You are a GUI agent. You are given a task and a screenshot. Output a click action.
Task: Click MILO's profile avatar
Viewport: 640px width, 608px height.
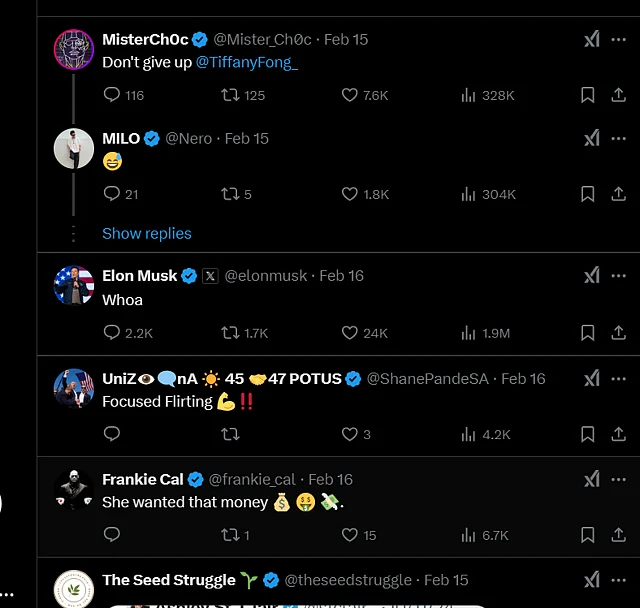point(74,149)
